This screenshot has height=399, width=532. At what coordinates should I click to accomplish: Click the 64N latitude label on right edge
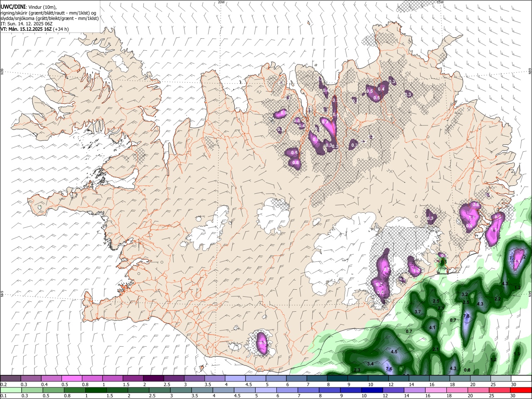coord(530,293)
